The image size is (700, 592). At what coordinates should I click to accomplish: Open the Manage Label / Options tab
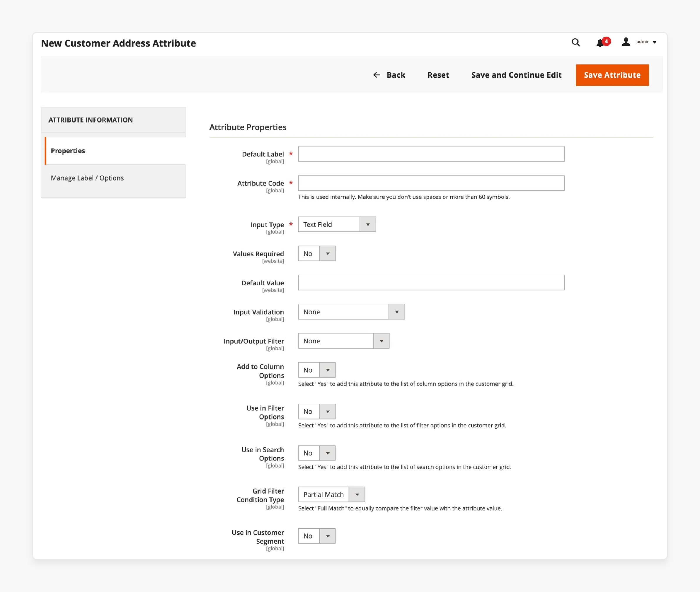coord(113,178)
